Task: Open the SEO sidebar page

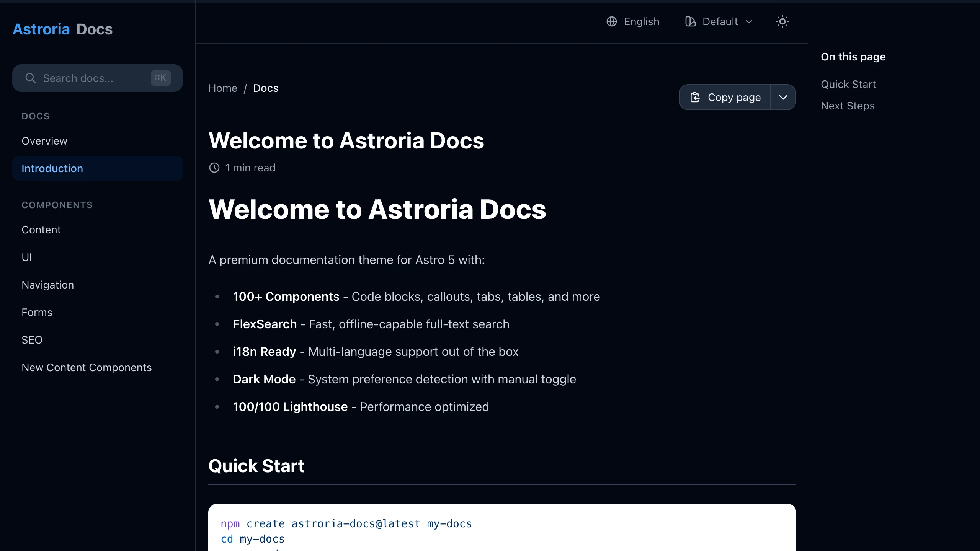Action: point(32,340)
